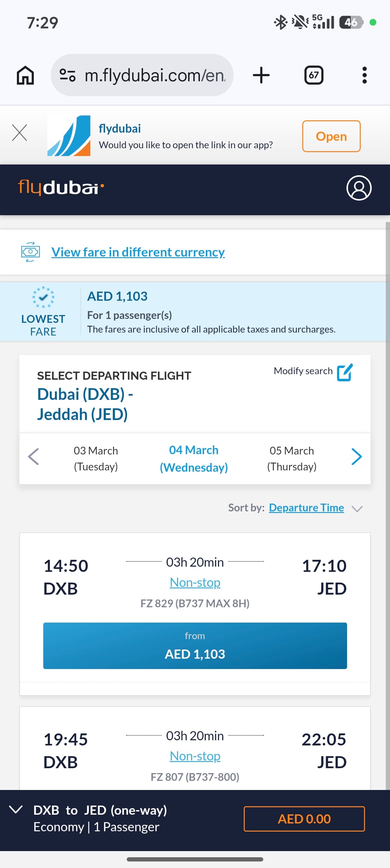This screenshot has height=868, width=390.
Task: Click Non-stop link for the 14:50 flight
Action: click(195, 582)
